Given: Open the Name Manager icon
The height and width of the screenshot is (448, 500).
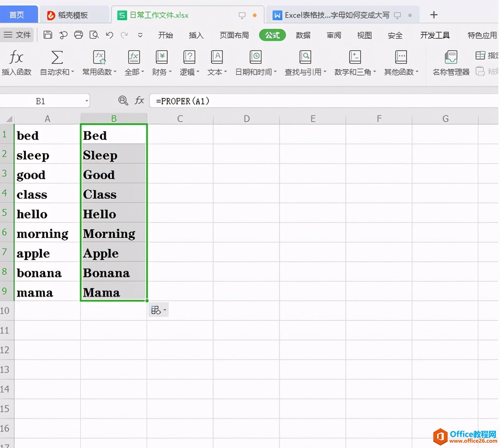Looking at the screenshot, I should click(x=451, y=57).
